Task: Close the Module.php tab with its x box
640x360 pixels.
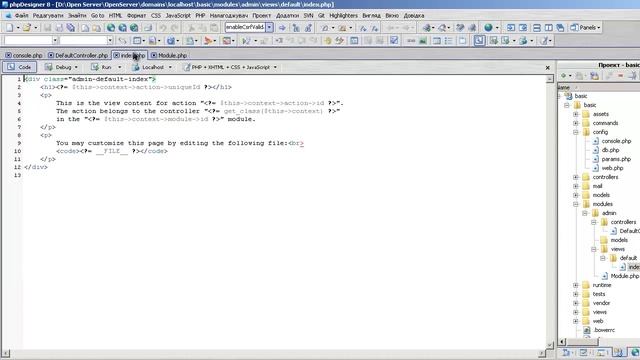Action: click(153, 55)
